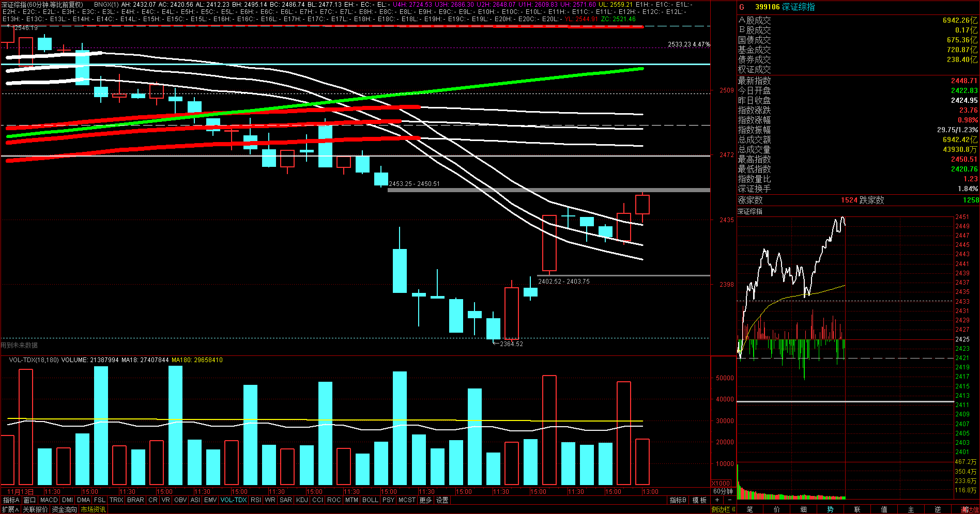Switch to the FSL indicator
Screen dimensions: 980x514
click(x=100, y=500)
